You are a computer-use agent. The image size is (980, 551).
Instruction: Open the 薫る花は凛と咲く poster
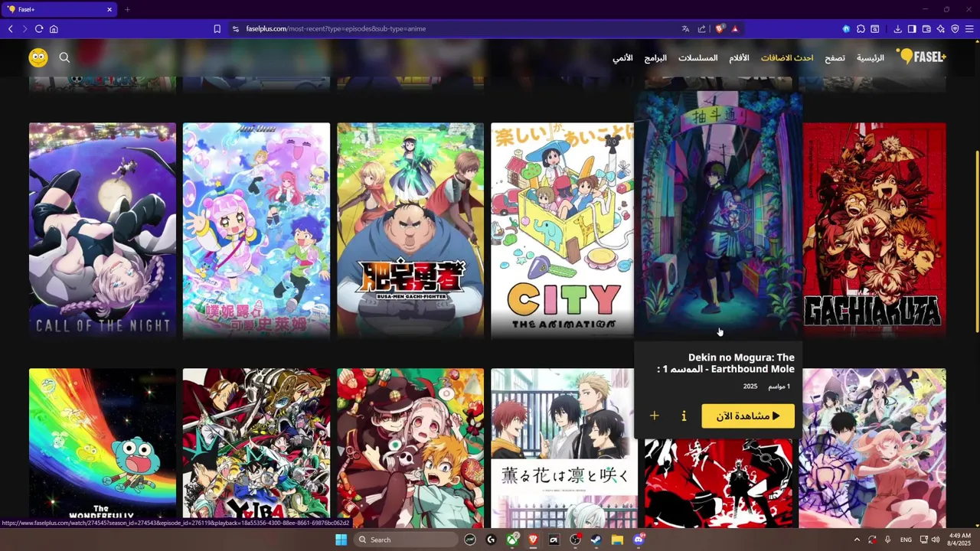(563, 448)
